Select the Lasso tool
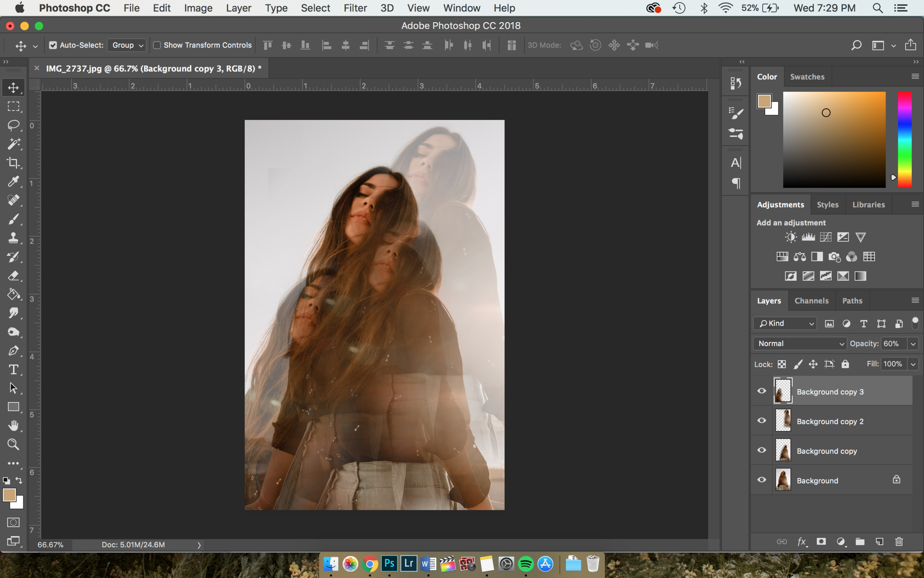The width and height of the screenshot is (924, 578). coord(13,125)
